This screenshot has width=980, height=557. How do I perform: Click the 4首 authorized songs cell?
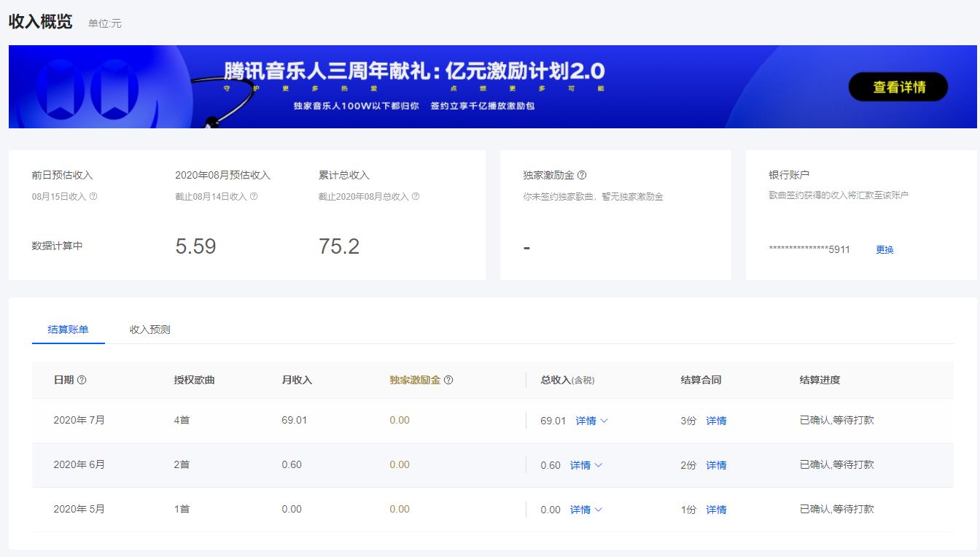(182, 420)
